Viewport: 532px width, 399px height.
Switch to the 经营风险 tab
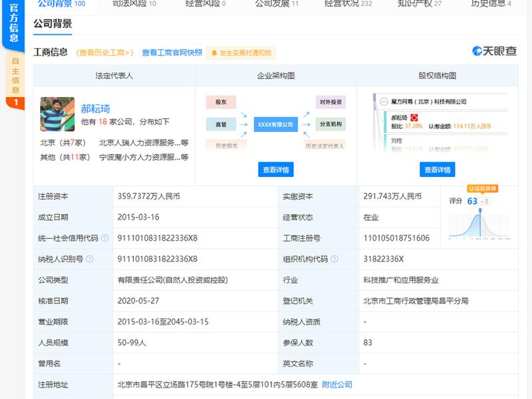pyautogui.click(x=205, y=3)
